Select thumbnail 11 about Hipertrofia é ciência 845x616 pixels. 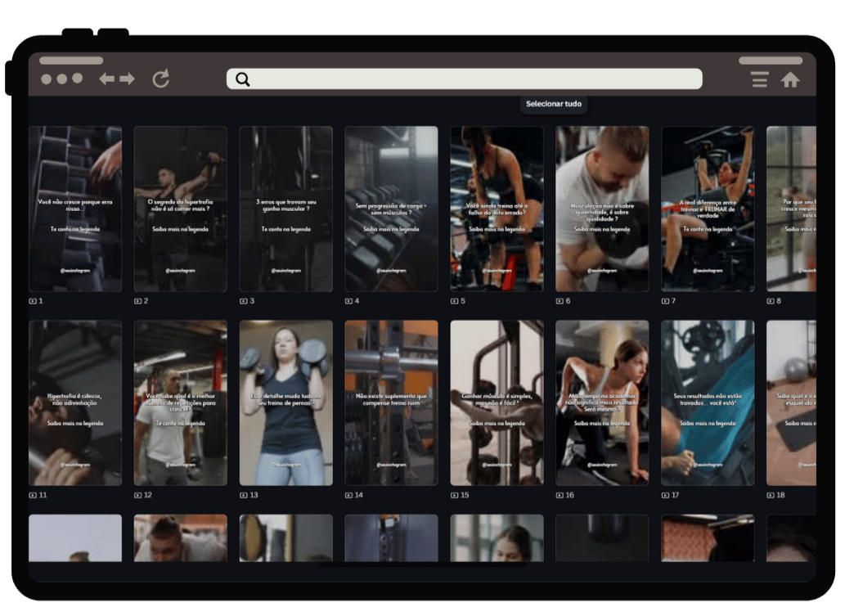pyautogui.click(x=75, y=403)
